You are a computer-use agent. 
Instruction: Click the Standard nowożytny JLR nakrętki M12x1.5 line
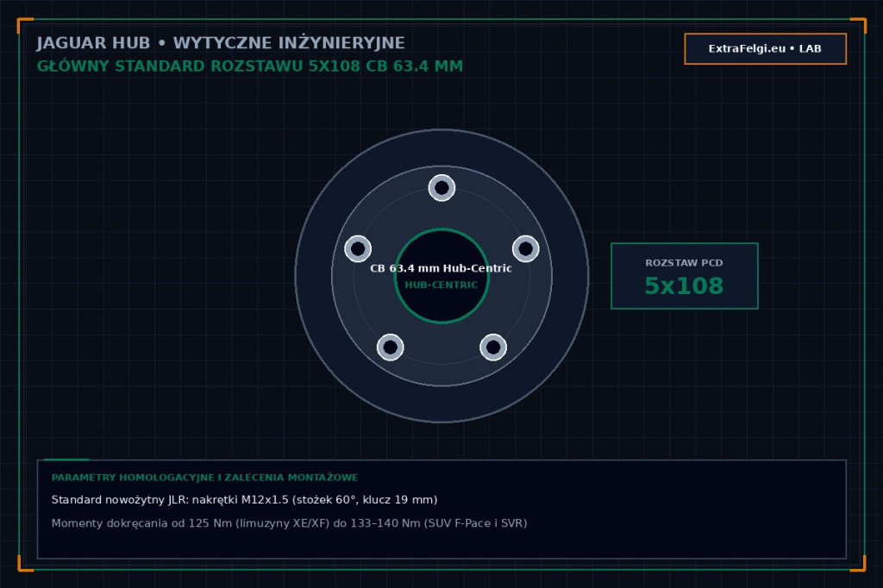[244, 500]
